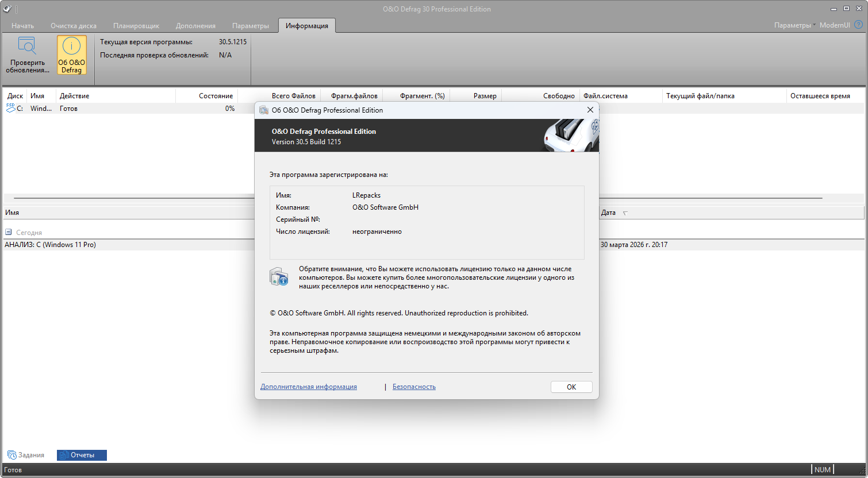Click the Об O&O Defrag info icon
Screen dimensions: 868x478
[71, 46]
